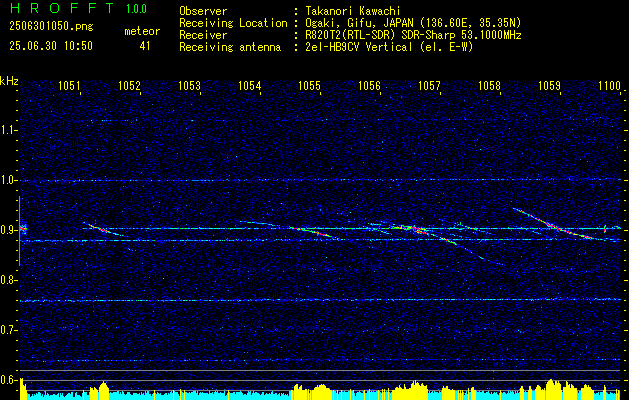Click the 1053 time marker
This screenshot has width=629, height=400.
click(189, 85)
